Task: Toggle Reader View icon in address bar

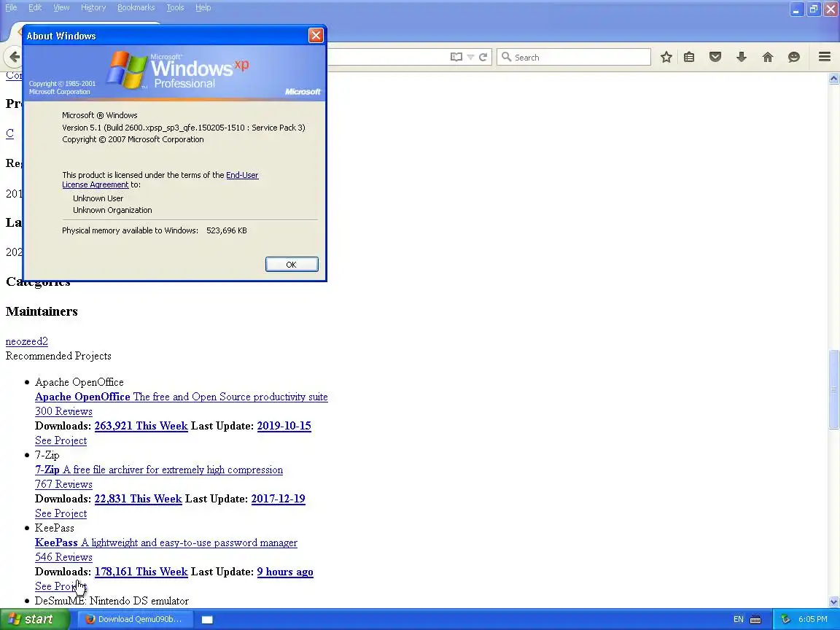Action: pyautogui.click(x=456, y=57)
